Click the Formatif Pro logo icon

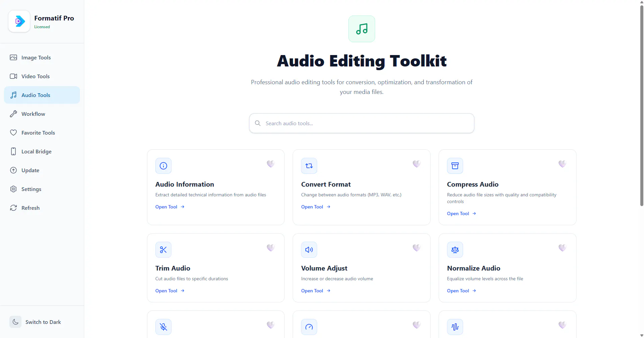point(19,21)
